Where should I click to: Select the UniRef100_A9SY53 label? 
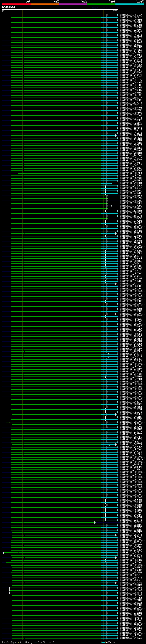tap(131, 218)
